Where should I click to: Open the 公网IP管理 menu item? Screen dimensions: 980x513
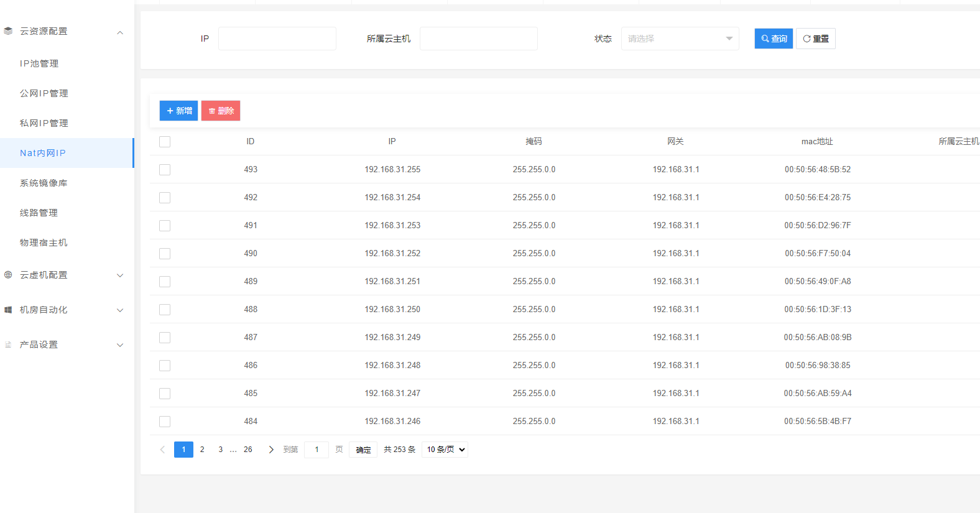coord(44,93)
